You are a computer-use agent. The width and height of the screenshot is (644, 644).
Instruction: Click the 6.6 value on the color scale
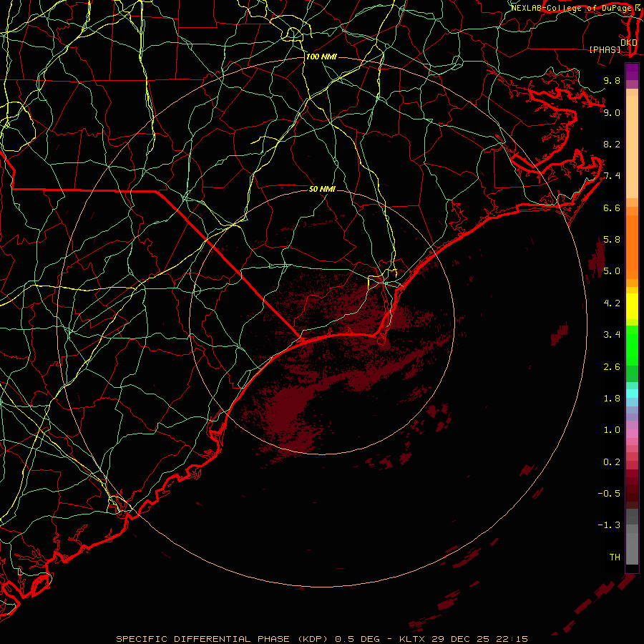[612, 208]
